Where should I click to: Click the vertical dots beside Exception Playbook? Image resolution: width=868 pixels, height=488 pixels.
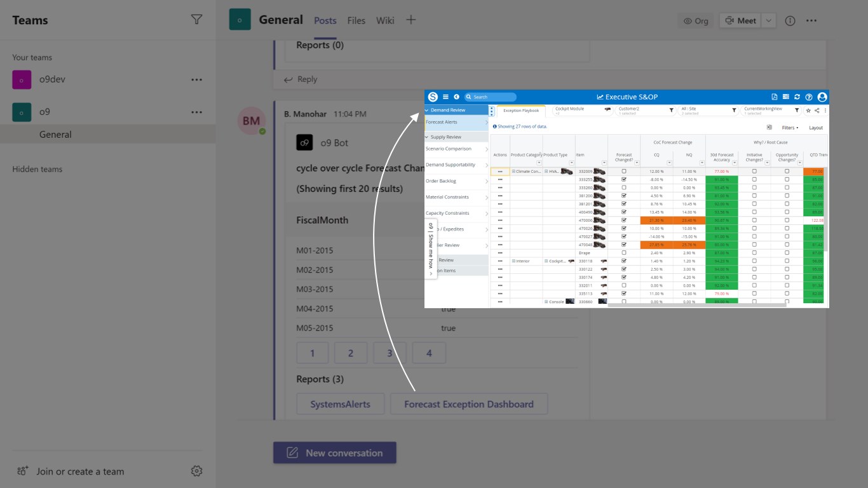pyautogui.click(x=492, y=111)
